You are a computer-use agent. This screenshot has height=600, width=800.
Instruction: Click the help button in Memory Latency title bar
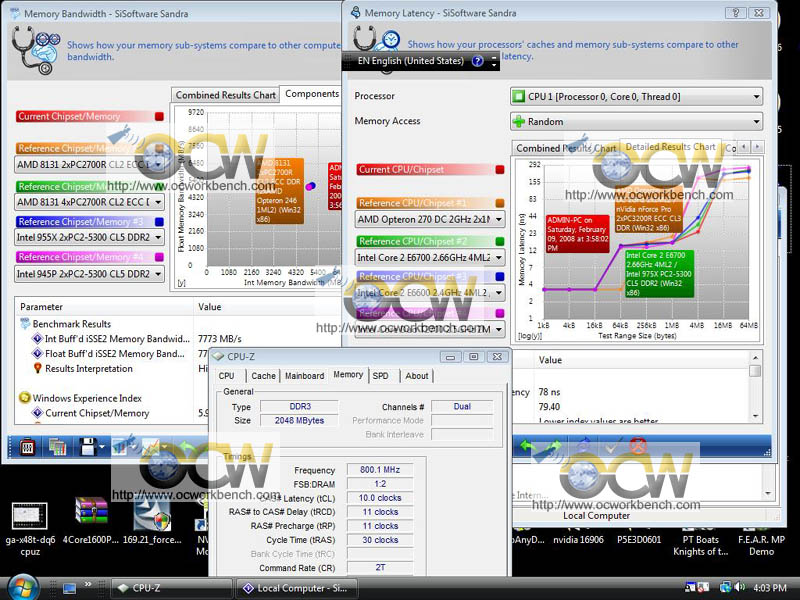(736, 13)
